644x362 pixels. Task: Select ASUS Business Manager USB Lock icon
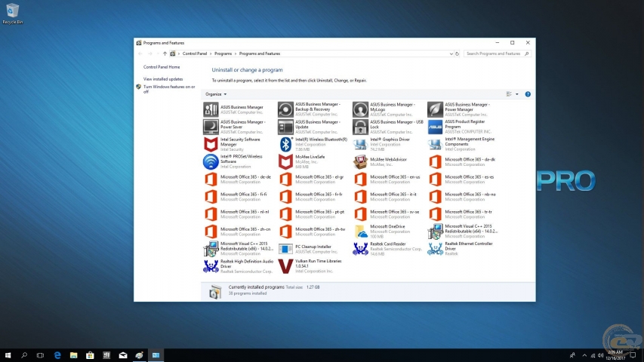pos(360,127)
